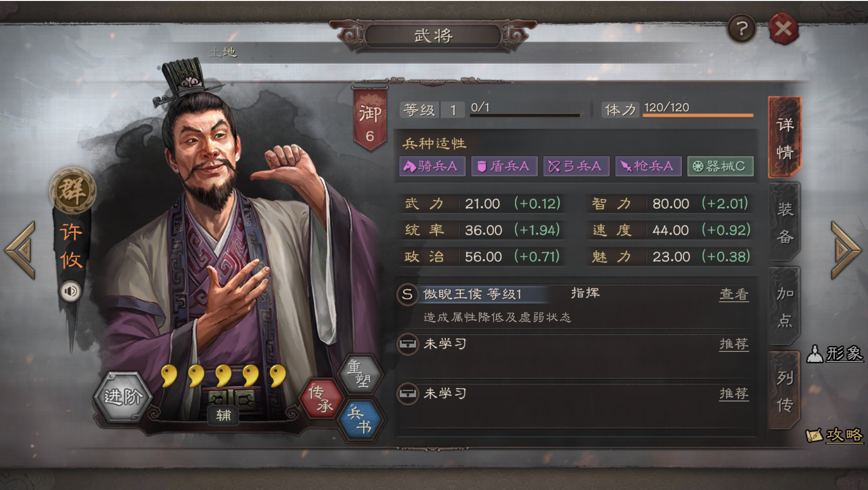Switch to the 加点 side tab
Screen dimensions: 868x490
[x=785, y=306]
